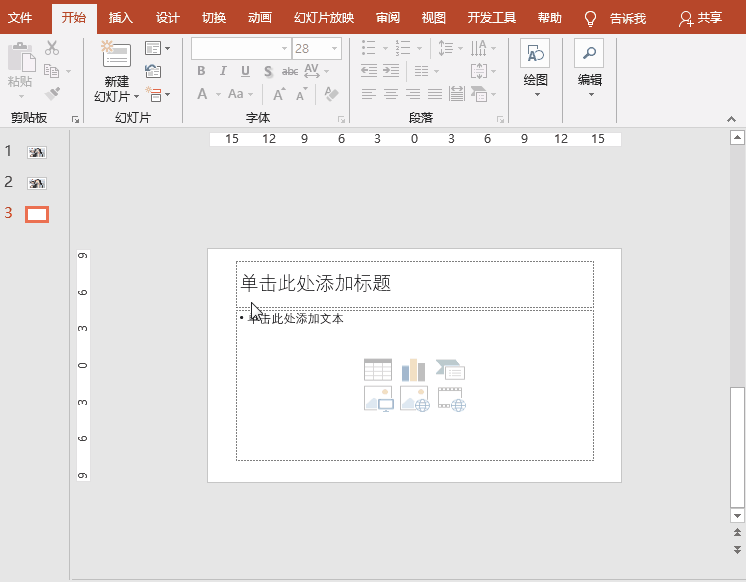Click the Align Left icon
746x582 pixels.
pyautogui.click(x=369, y=94)
